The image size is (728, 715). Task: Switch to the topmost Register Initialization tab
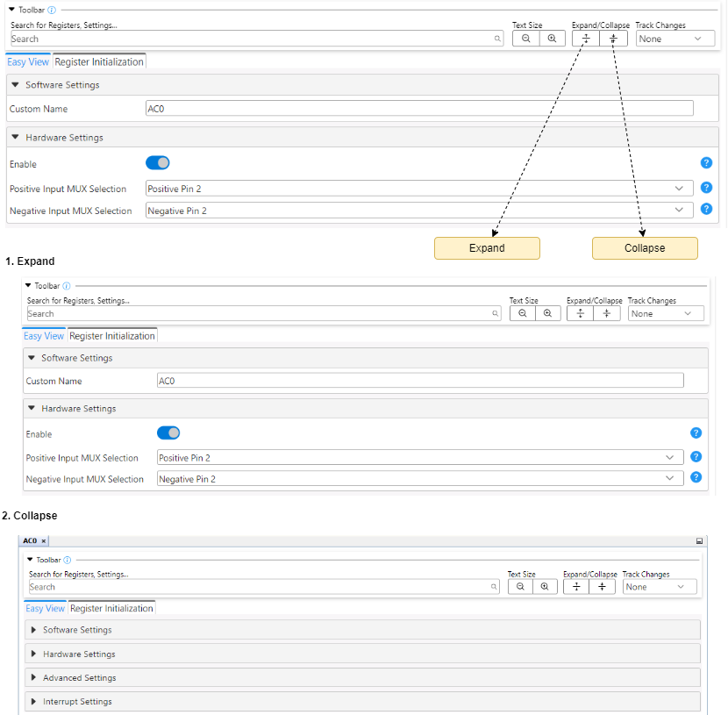tap(99, 62)
